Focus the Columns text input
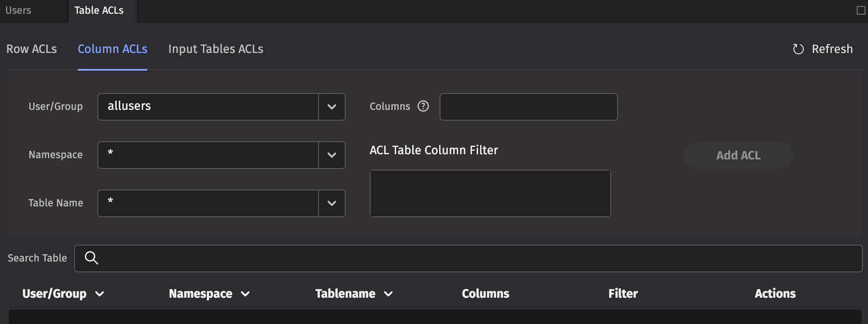This screenshot has width=868, height=324. (x=528, y=107)
